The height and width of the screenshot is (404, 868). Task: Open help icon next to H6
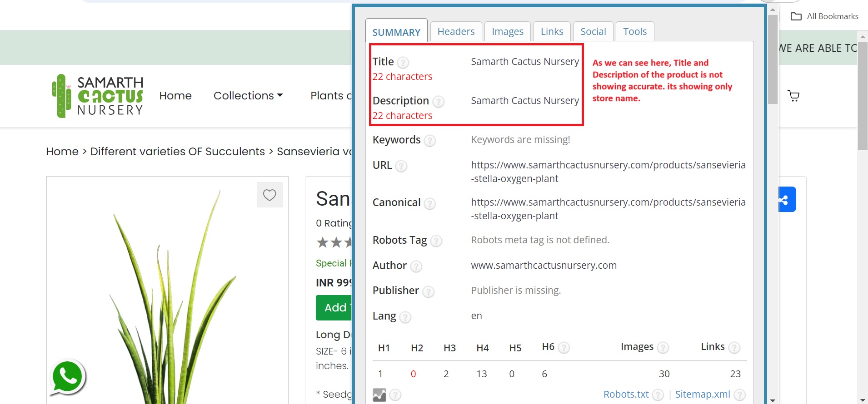pos(564,348)
